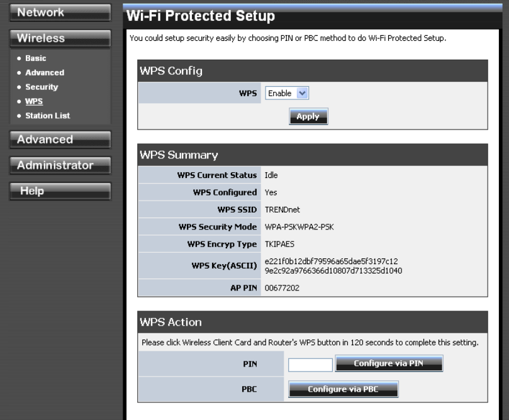Start Configure via PBC
This screenshot has width=509, height=420.
click(x=344, y=390)
